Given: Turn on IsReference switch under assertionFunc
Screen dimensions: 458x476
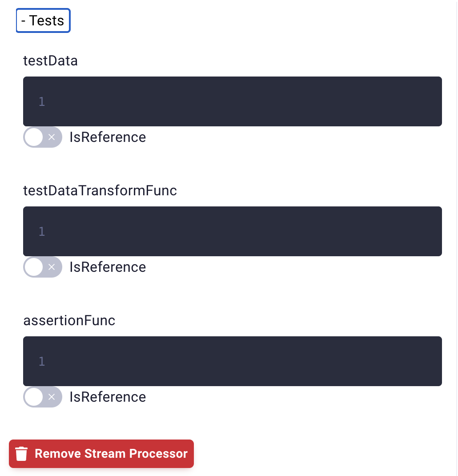Looking at the screenshot, I should click(x=43, y=397).
